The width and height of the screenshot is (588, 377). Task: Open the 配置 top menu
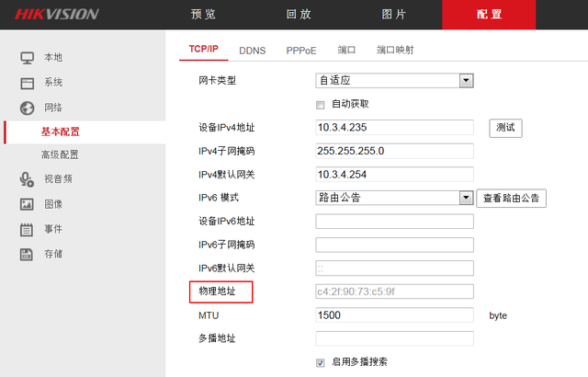coord(489,15)
